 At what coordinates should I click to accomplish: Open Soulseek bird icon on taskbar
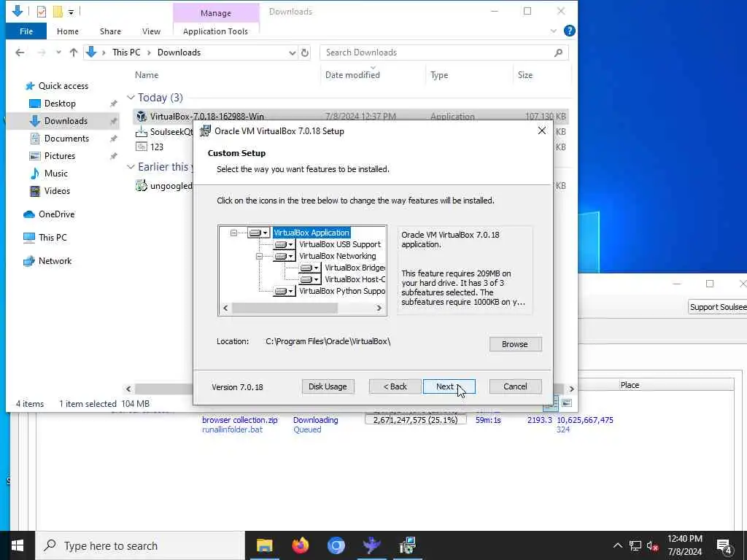click(371, 545)
